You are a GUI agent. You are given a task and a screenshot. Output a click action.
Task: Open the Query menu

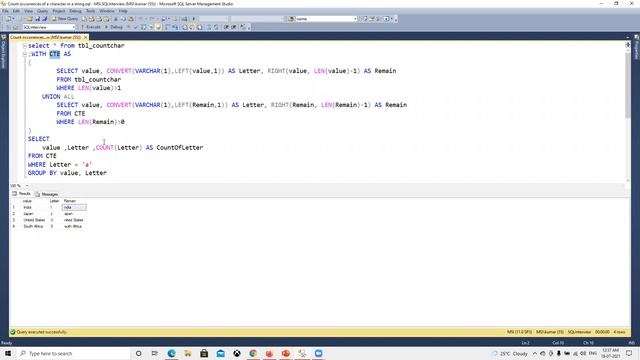tap(42, 11)
